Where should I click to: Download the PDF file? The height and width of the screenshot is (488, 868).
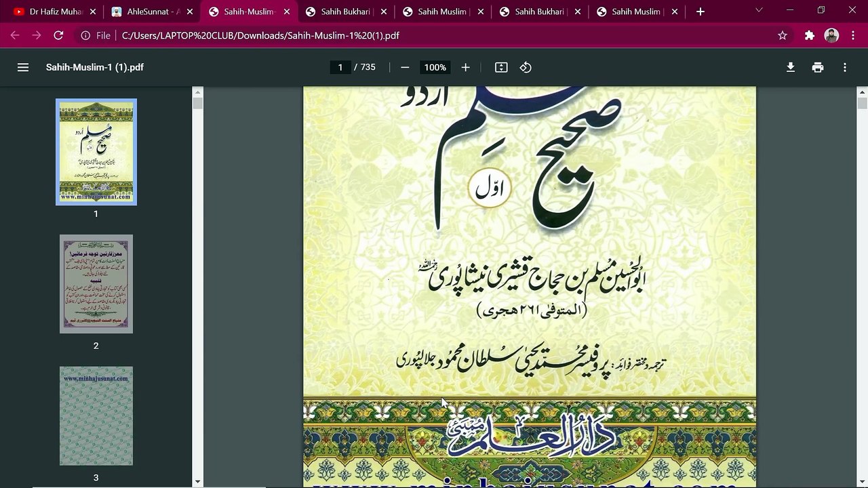click(x=791, y=67)
